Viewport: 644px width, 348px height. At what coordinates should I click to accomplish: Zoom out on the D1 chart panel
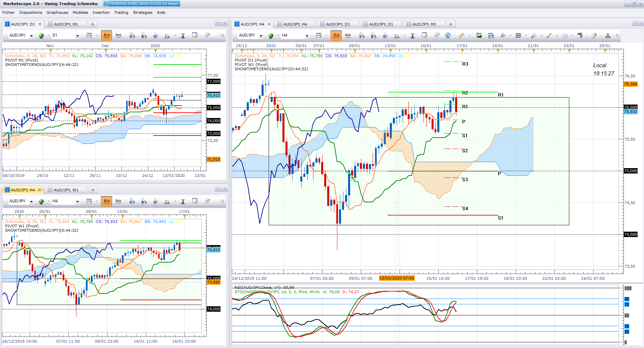click(x=144, y=35)
